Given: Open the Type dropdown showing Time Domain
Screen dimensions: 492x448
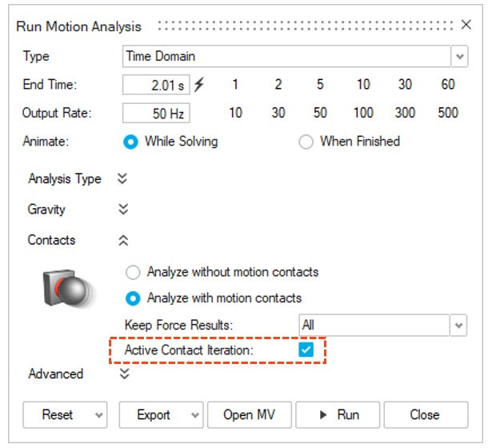Looking at the screenshot, I should 459,57.
